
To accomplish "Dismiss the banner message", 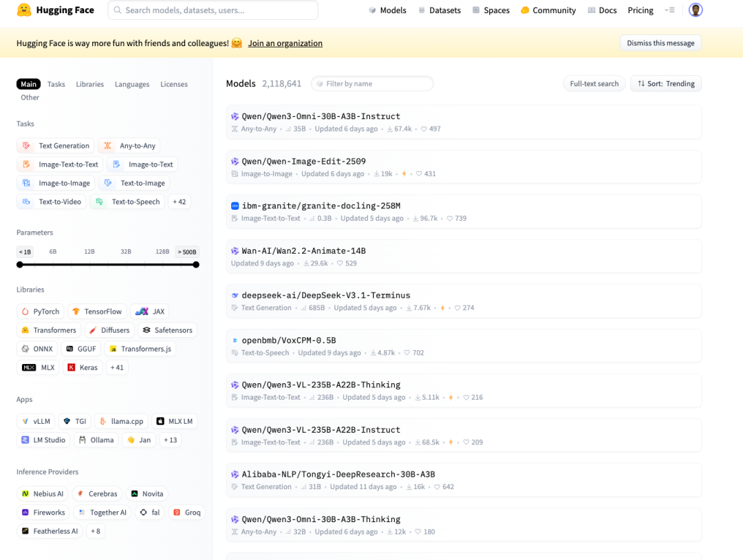I will [x=660, y=43].
